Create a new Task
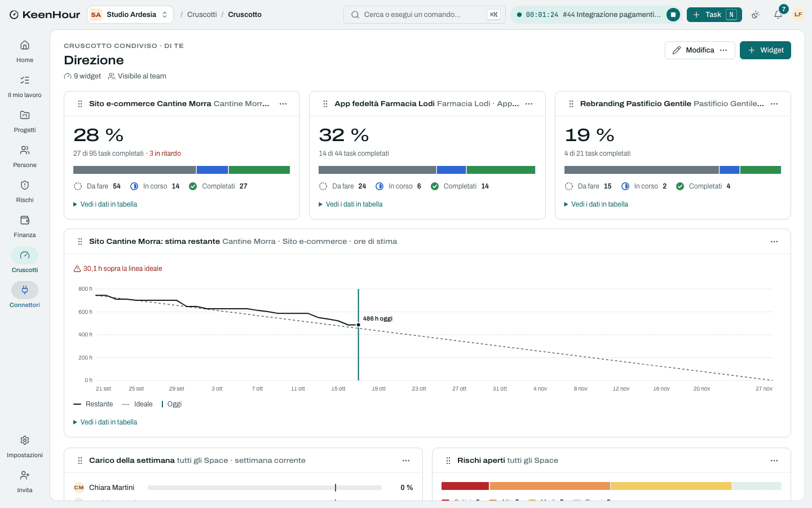Viewport: 812px width, 508px height. point(714,15)
